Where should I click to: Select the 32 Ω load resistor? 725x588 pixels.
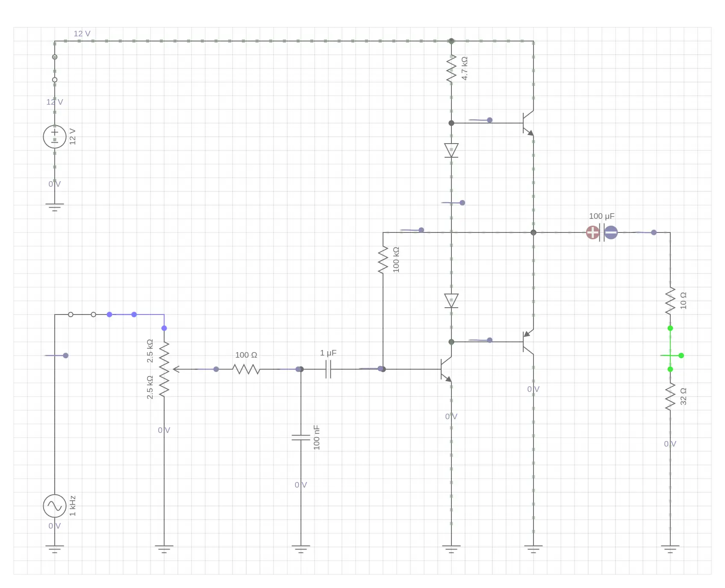coord(670,397)
